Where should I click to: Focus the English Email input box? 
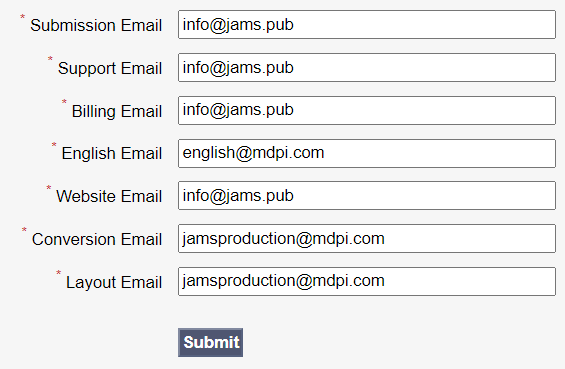point(367,153)
